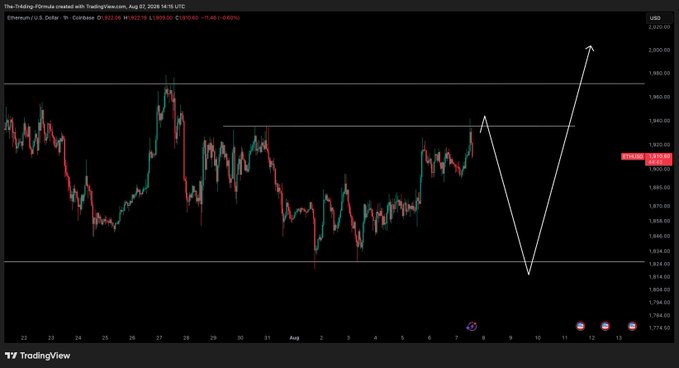The height and width of the screenshot is (368, 679).
Task: Click the 1,774.00 price axis label
Action: click(x=659, y=328)
